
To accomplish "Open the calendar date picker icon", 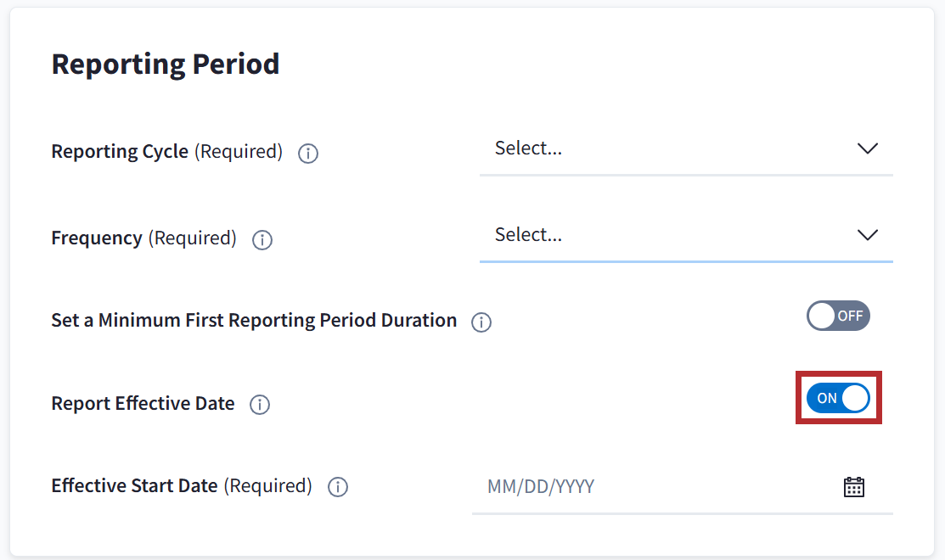I will [853, 487].
